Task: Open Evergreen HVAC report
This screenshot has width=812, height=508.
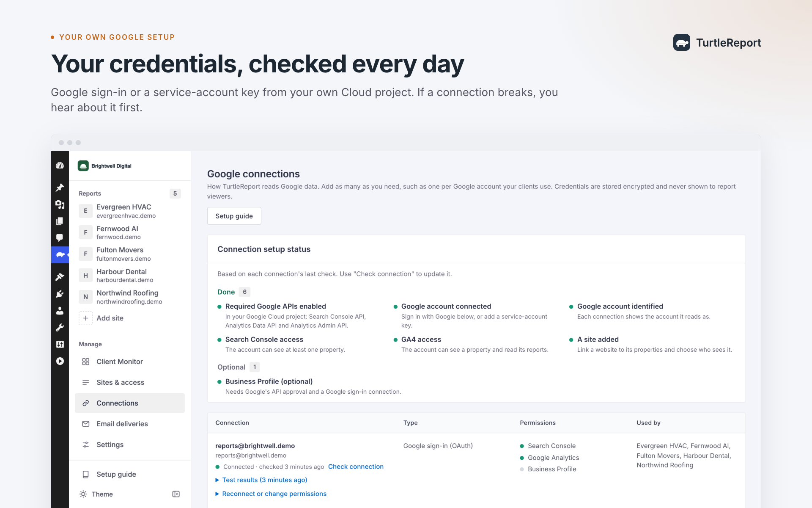Action: pyautogui.click(x=130, y=211)
